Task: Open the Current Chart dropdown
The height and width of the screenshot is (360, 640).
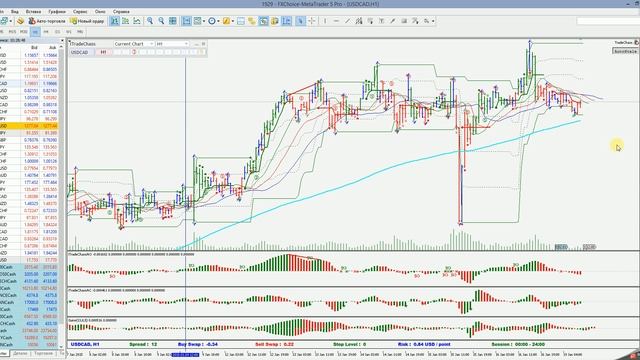Action: tap(133, 44)
